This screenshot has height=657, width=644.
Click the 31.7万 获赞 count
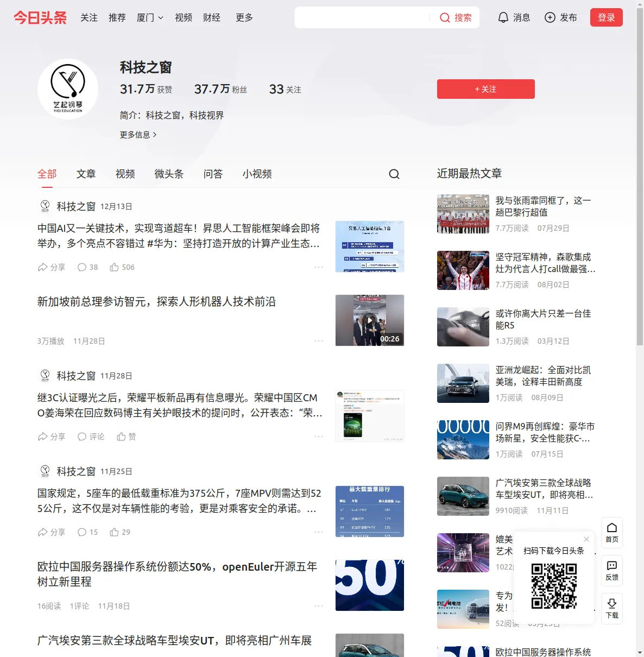click(x=146, y=89)
